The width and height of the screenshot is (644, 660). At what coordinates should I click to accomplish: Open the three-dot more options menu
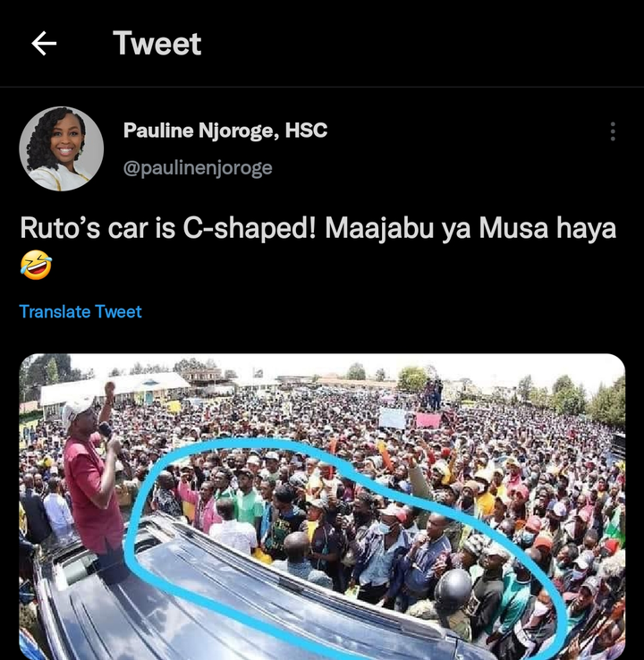(x=613, y=131)
